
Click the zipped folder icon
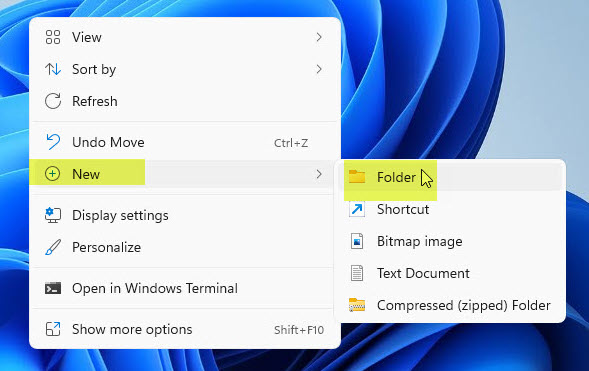356,305
